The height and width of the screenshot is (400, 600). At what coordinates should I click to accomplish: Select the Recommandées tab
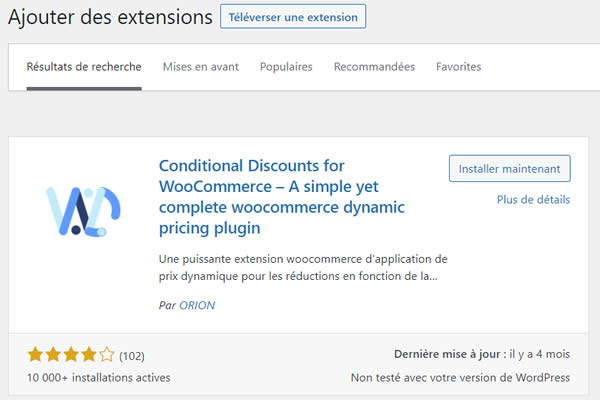(x=374, y=67)
